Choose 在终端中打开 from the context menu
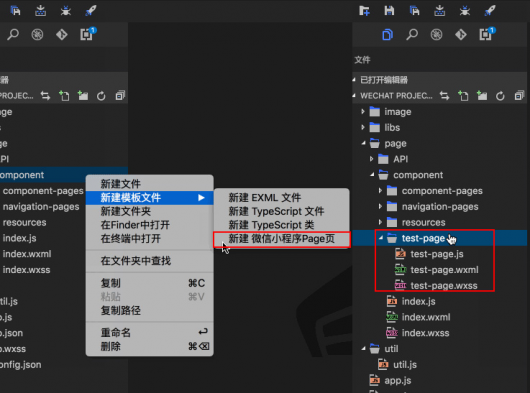This screenshot has height=393, width=530. point(149,239)
